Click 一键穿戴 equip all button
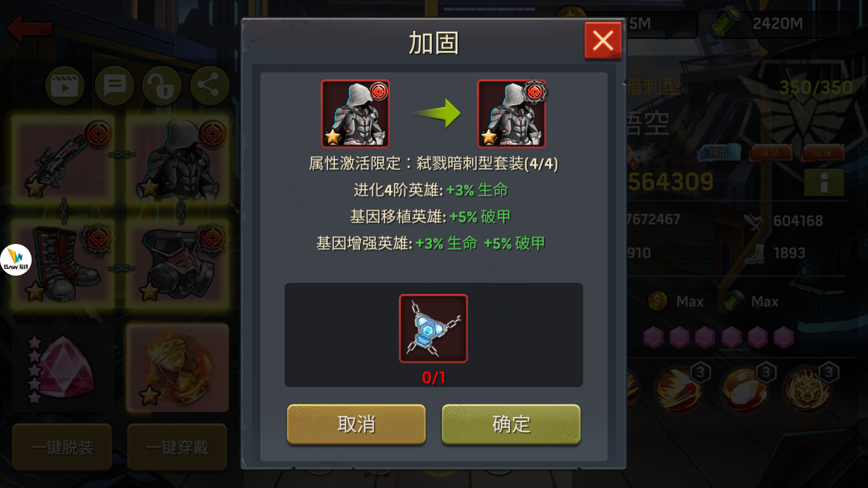 click(x=177, y=447)
